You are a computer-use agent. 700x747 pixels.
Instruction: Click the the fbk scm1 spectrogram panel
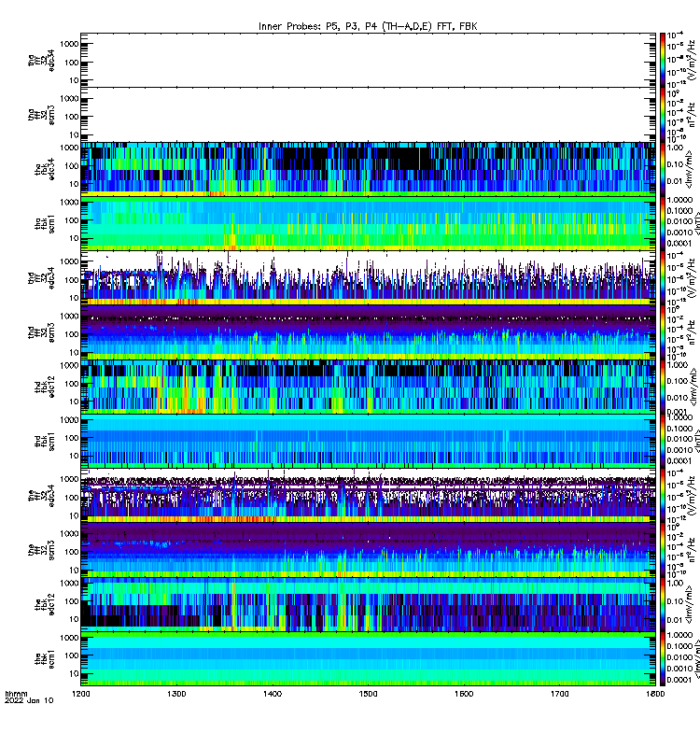click(368, 658)
